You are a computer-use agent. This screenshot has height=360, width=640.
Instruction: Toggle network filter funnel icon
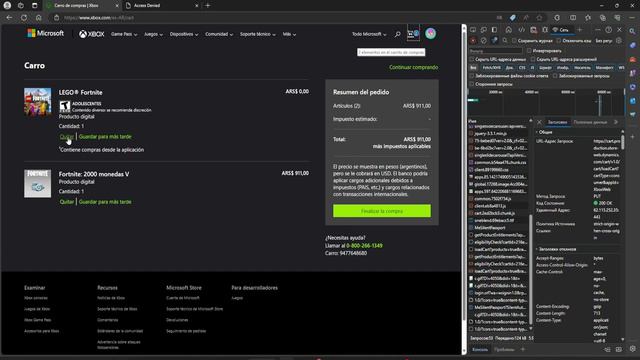coord(494,40)
